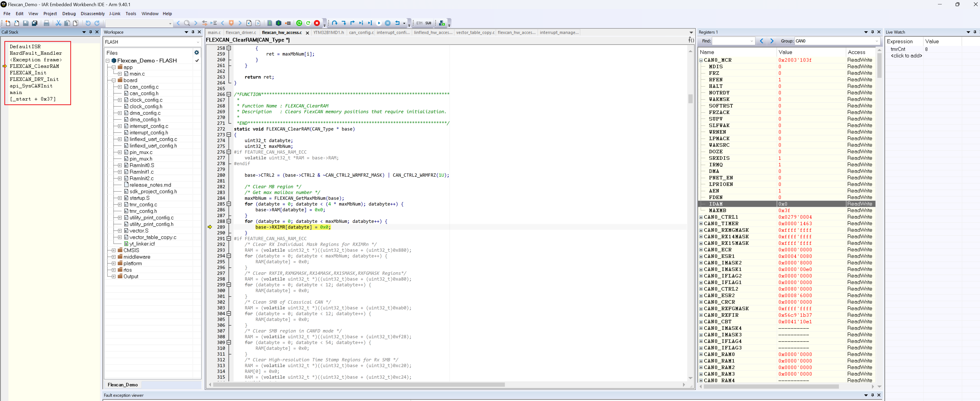Open can_config.c in the workspace tree
The height and width of the screenshot is (401, 980).
click(144, 87)
